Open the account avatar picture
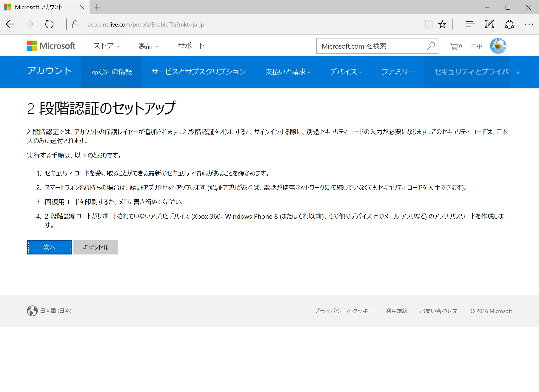The image size is (539, 392). click(x=498, y=46)
